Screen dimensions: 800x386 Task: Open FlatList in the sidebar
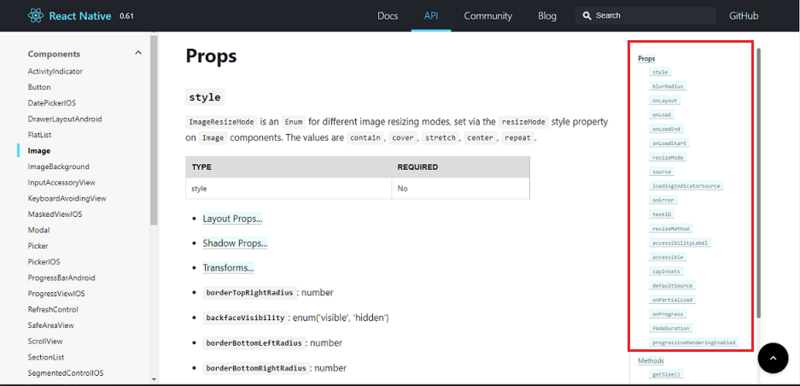[39, 135]
